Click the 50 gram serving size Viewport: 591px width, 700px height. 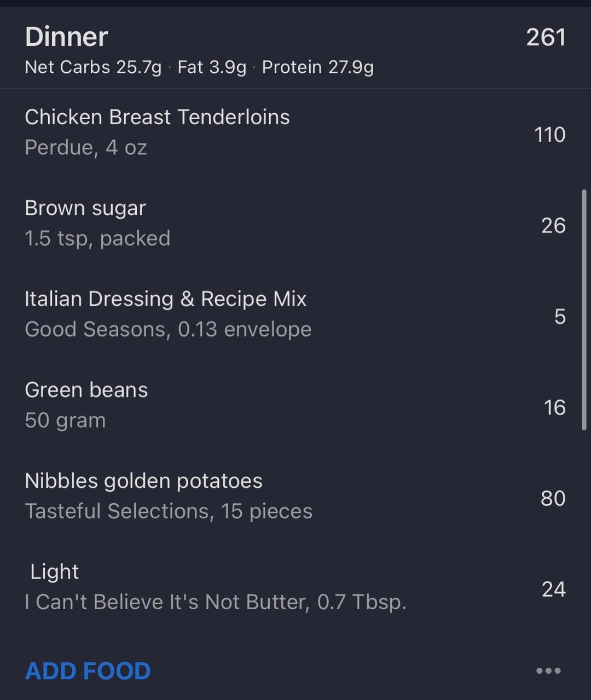pos(65,421)
